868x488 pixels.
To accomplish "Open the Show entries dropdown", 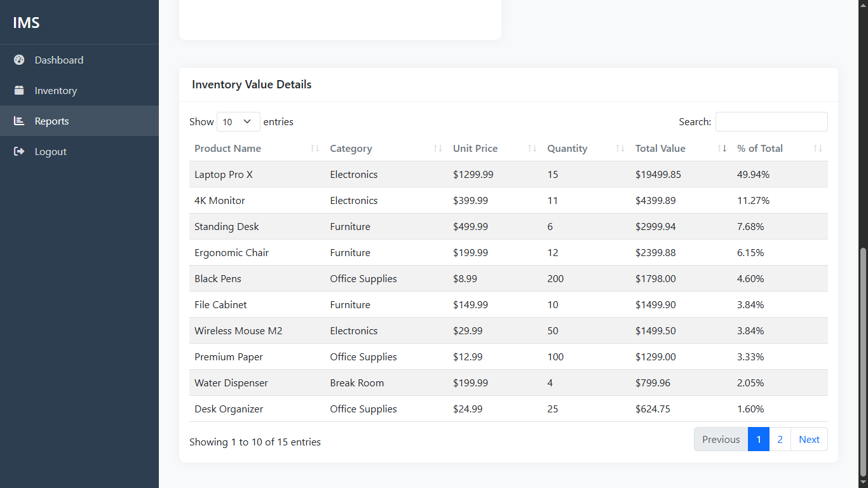I will tap(238, 122).
